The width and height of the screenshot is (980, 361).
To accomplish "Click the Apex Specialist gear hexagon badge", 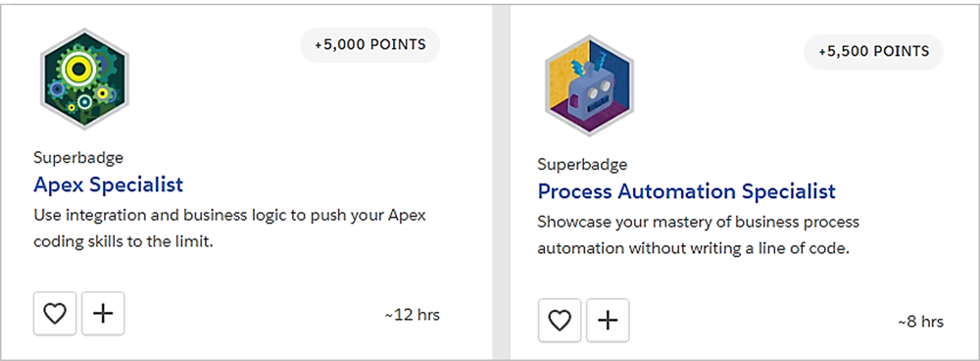I will pos(84,78).
